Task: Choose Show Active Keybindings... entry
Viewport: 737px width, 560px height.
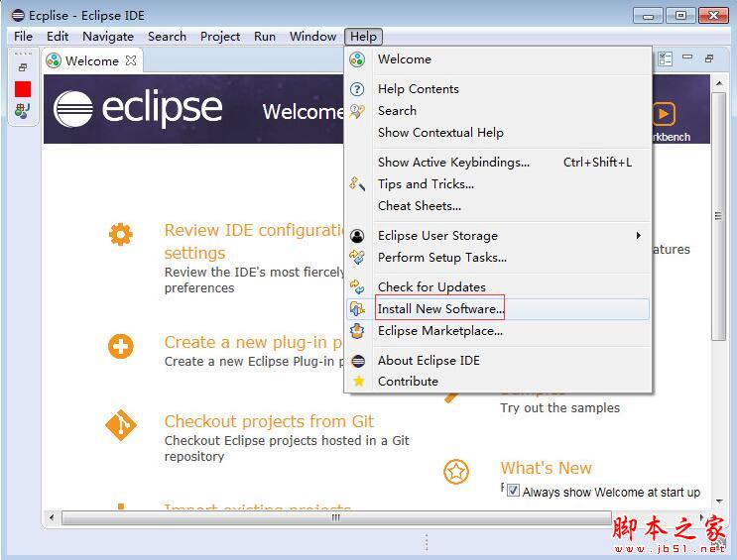Action: (498, 163)
